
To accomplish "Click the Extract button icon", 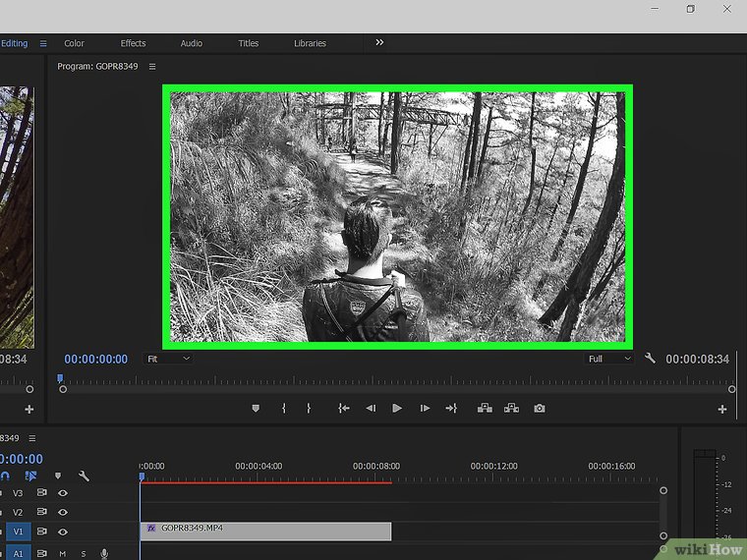I will click(511, 408).
